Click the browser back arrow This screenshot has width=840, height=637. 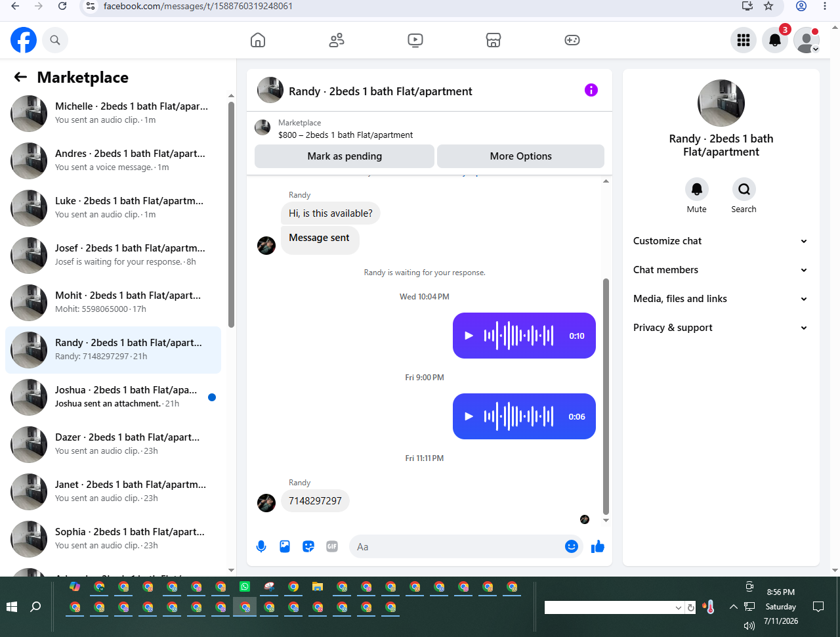click(15, 6)
